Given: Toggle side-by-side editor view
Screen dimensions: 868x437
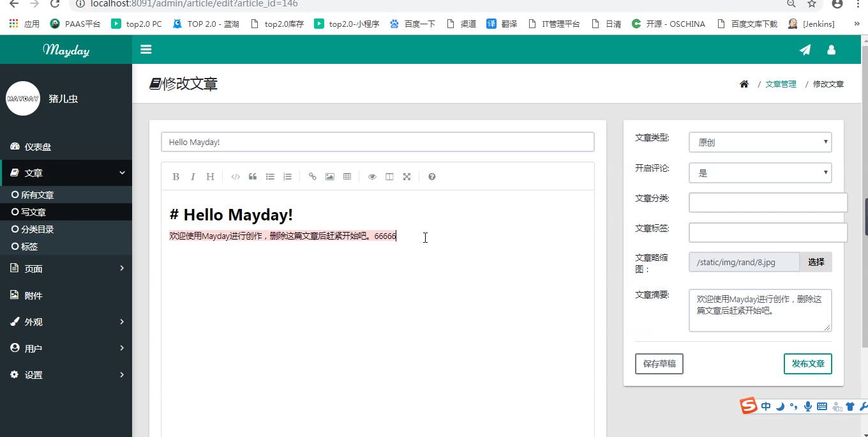Looking at the screenshot, I should pos(389,177).
